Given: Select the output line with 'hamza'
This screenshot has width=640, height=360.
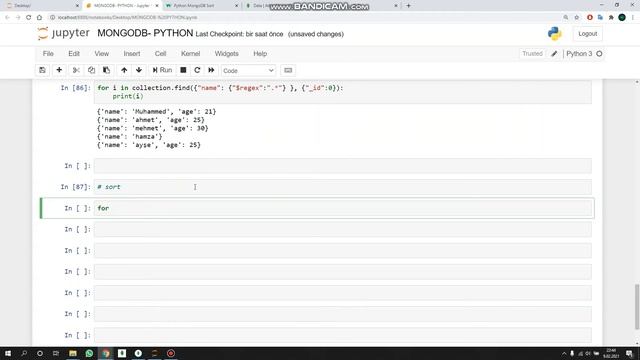Looking at the screenshot, I should tap(129, 136).
